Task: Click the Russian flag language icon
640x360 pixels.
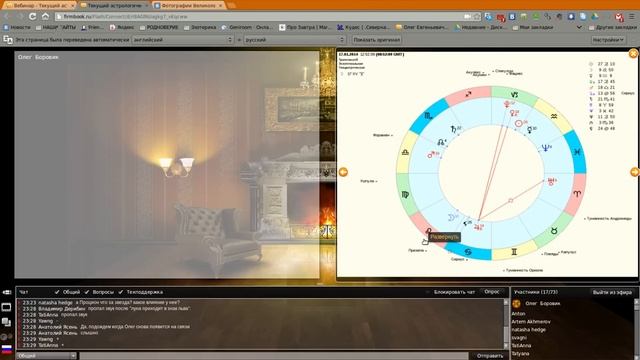Action: [x=7, y=349]
